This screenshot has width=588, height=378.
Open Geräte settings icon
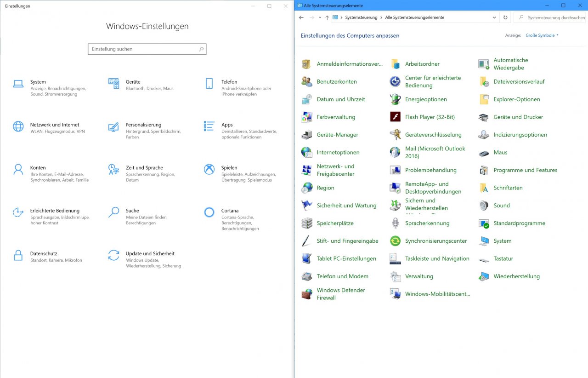[x=113, y=83]
